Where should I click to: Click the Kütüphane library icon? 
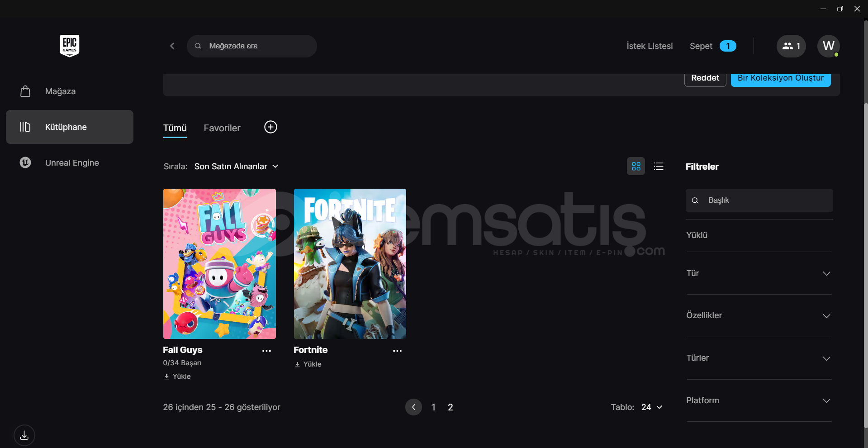pyautogui.click(x=25, y=127)
